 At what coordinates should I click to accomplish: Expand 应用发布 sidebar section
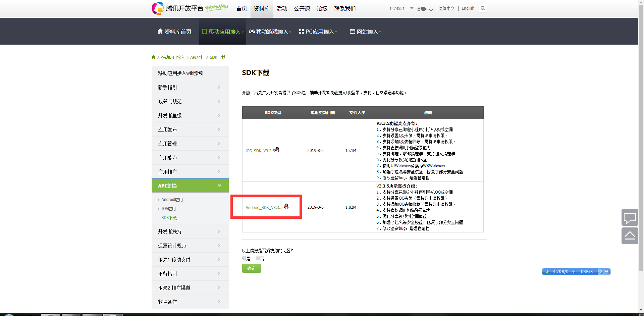(190, 129)
